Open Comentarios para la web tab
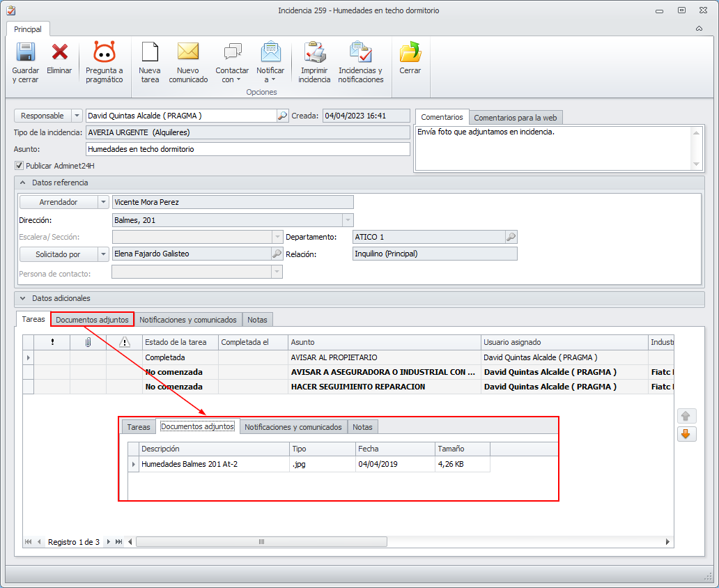 click(x=515, y=118)
